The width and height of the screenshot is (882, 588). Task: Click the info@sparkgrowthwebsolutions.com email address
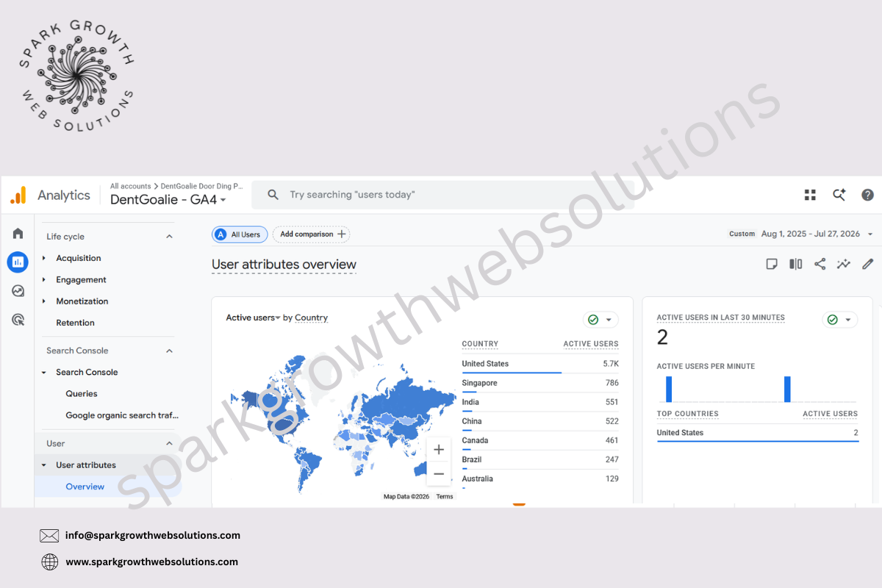(x=153, y=535)
